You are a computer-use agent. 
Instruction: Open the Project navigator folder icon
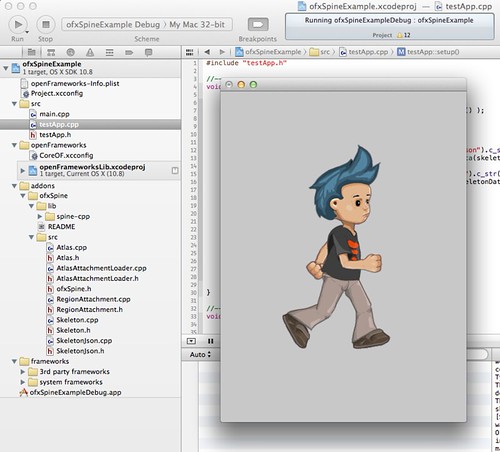point(32,52)
